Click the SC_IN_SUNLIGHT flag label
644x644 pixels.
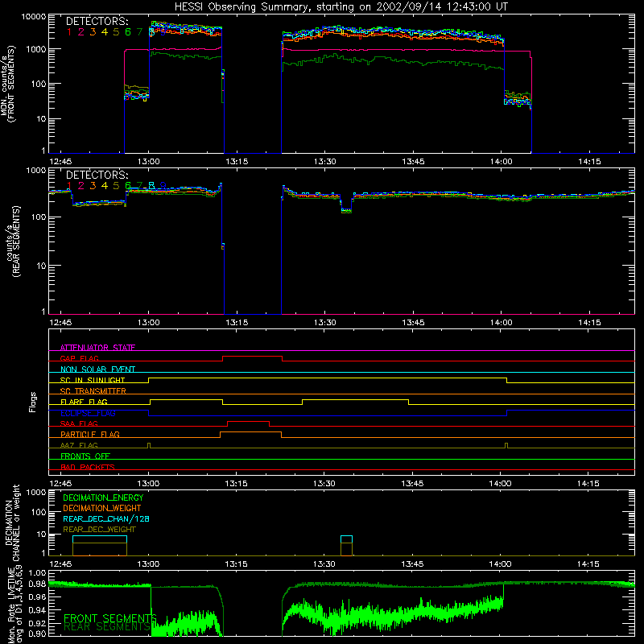93,380
